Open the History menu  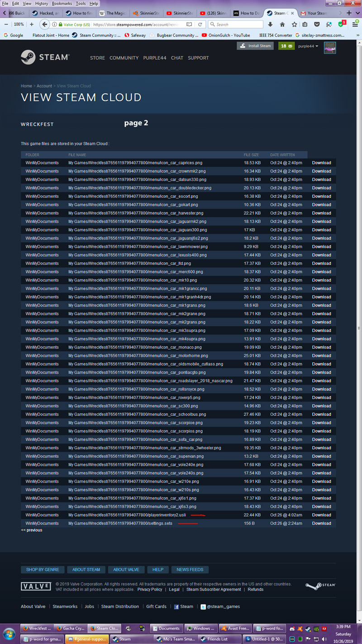click(x=41, y=3)
